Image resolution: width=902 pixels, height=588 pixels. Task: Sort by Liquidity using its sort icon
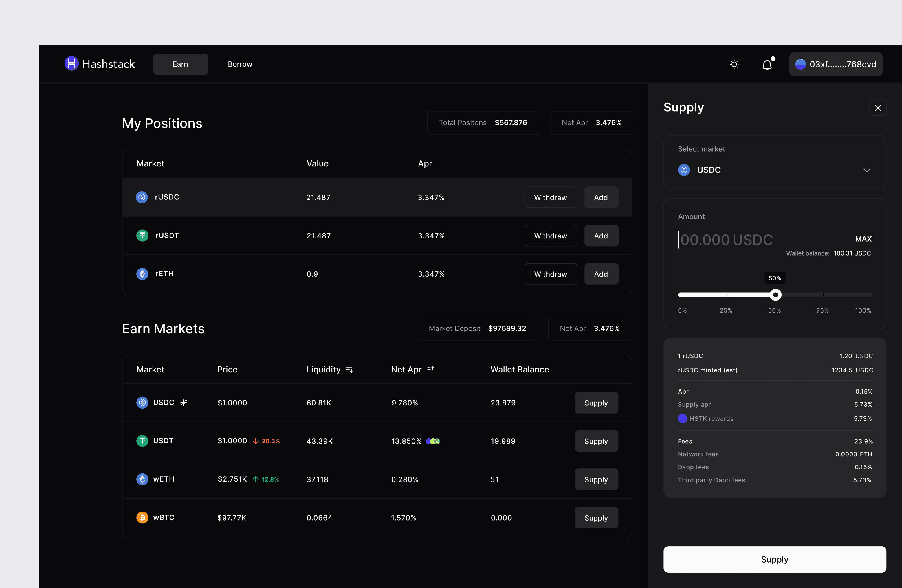click(x=350, y=370)
